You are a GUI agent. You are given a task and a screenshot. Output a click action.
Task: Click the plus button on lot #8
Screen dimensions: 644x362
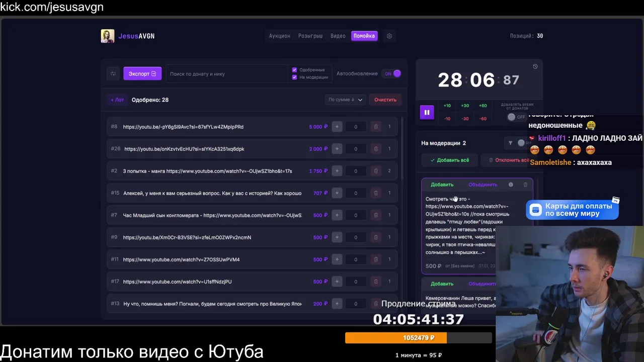pos(337,127)
